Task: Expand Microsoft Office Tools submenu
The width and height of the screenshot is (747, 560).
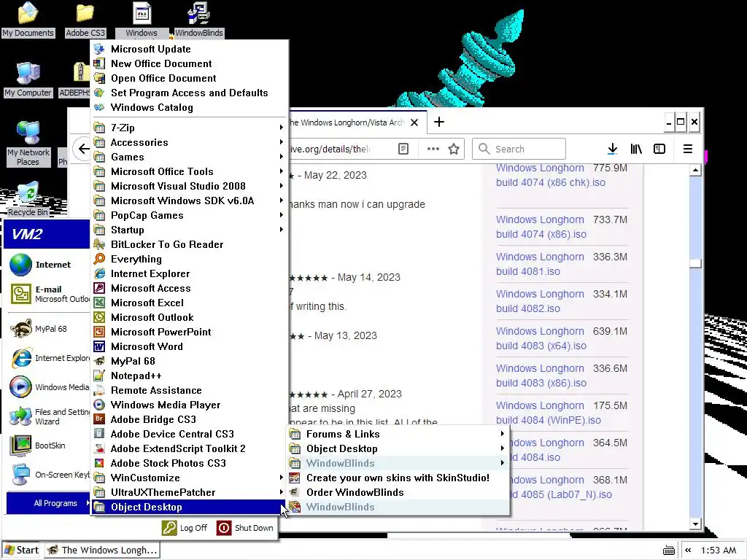Action: point(189,171)
